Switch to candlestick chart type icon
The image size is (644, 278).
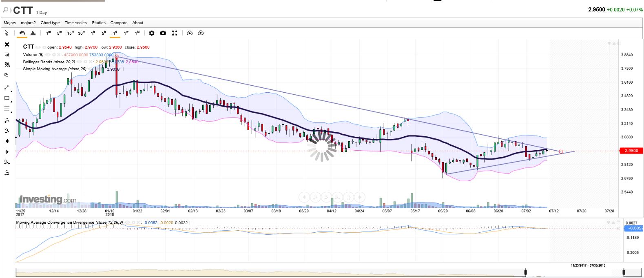pos(22,33)
